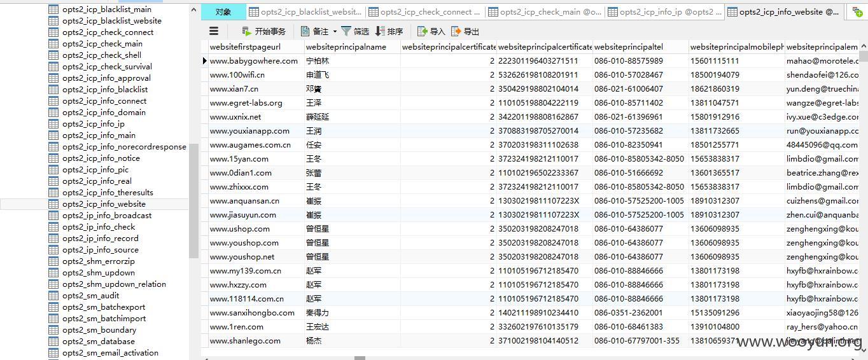Switch to opts2_icp_check_connect tab
Screen dimensions: 868x360
click(425, 11)
